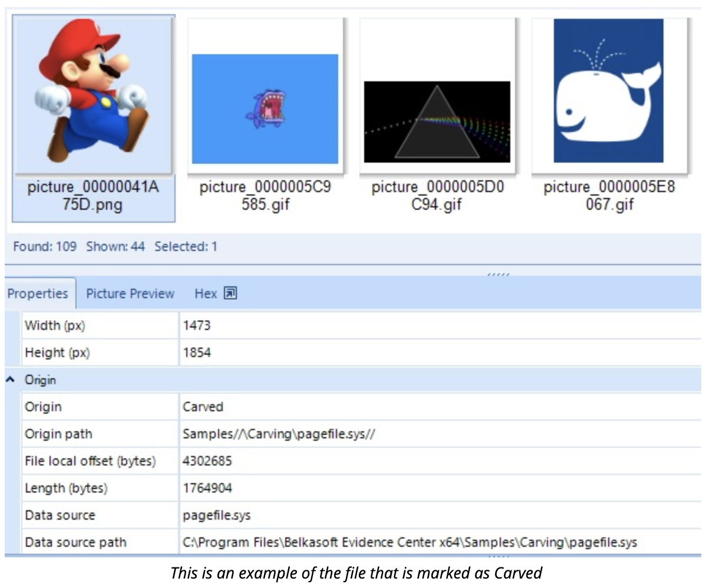Click the Shown: 44 status text
Viewport: 713px width, 588px height.
click(115, 246)
